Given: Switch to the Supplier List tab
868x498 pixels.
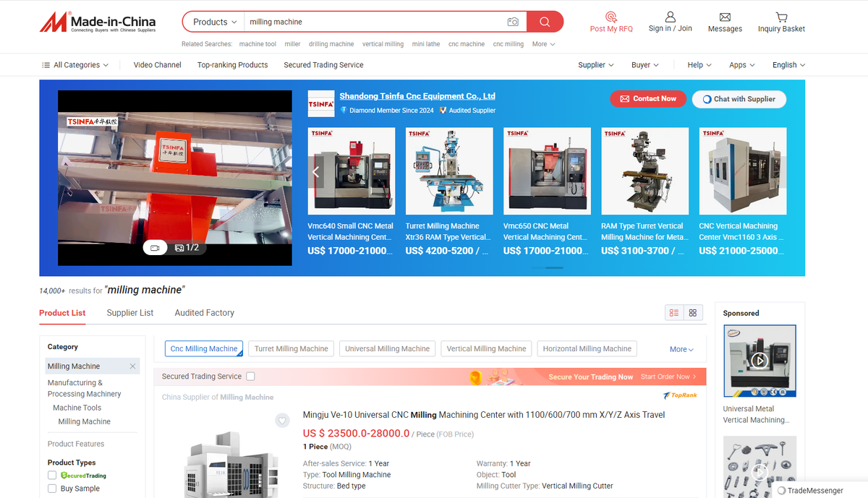Looking at the screenshot, I should [x=130, y=313].
